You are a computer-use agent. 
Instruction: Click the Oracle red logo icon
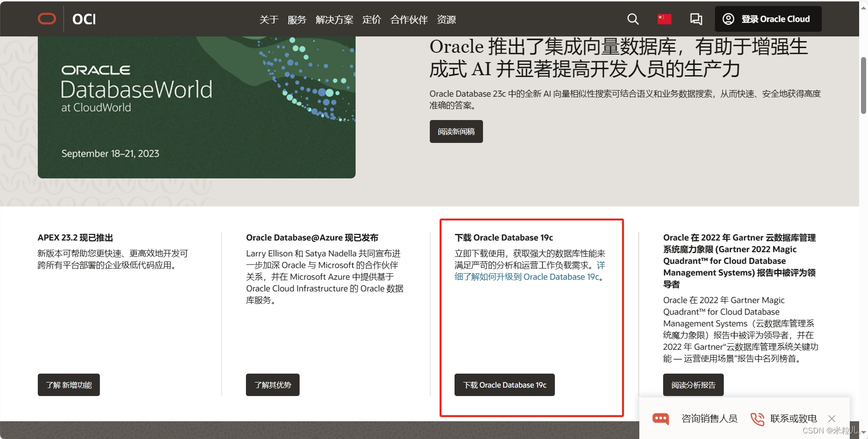coord(47,19)
